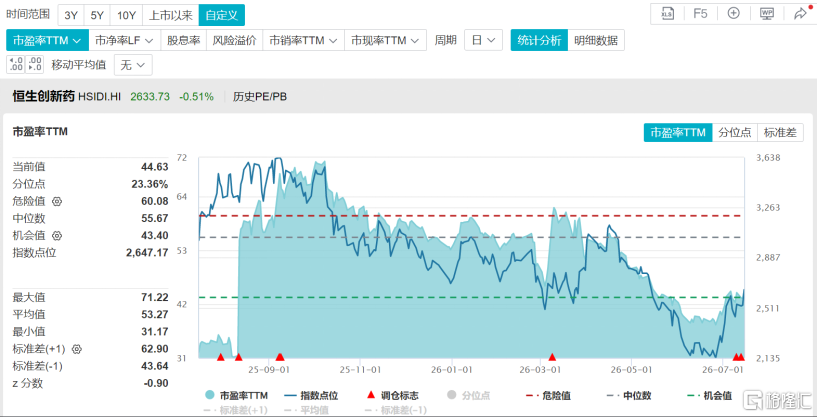818x417 pixels.
Task: Open settings gear next to 危险值
Action: (57, 201)
